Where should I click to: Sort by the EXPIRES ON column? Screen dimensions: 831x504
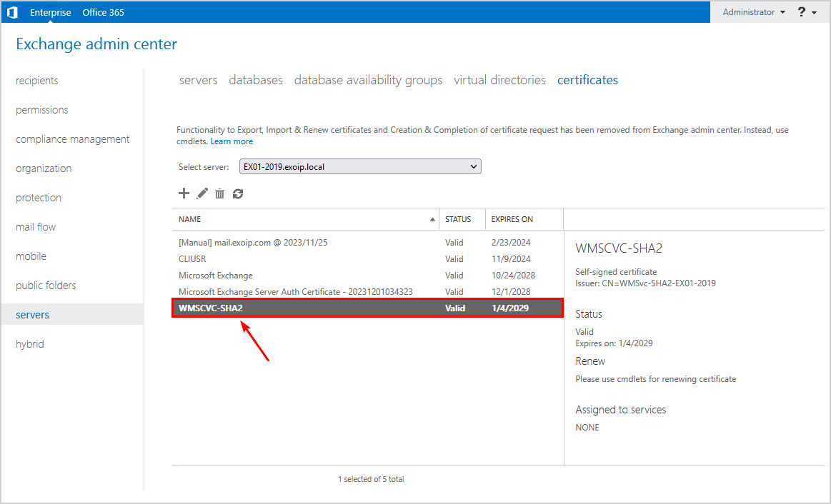[512, 219]
